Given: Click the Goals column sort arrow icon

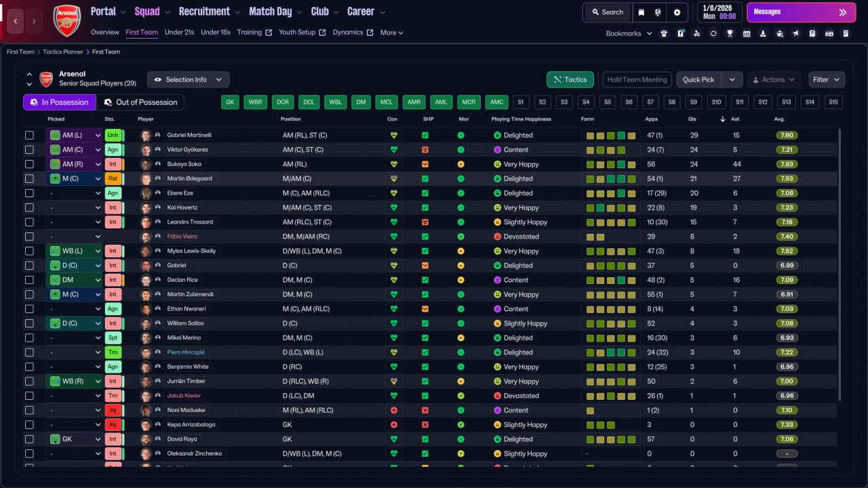Looking at the screenshot, I should point(722,119).
